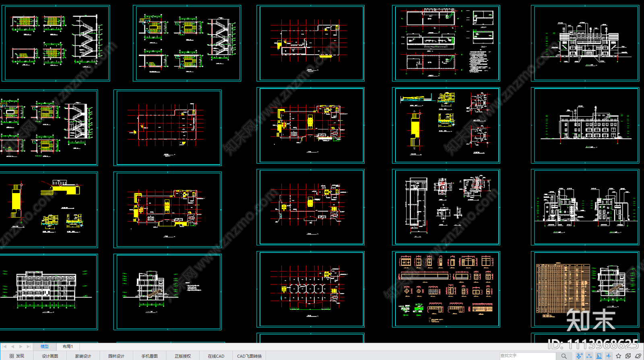Image resolution: width=644 pixels, height=360 pixels.
Task: Open the 园林设计 tab
Action: click(116, 356)
